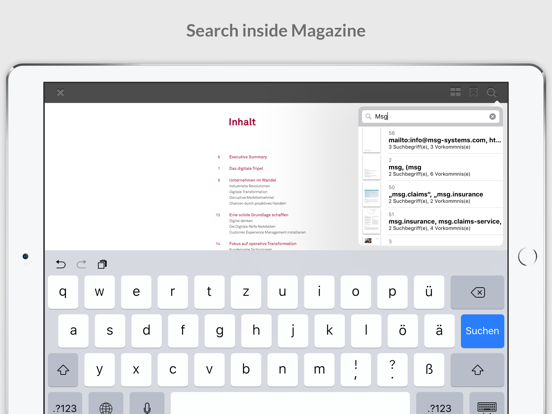Open search result "msg, (msg" page 2
Image resolution: width=552 pixels, height=414 pixels.
point(431,167)
